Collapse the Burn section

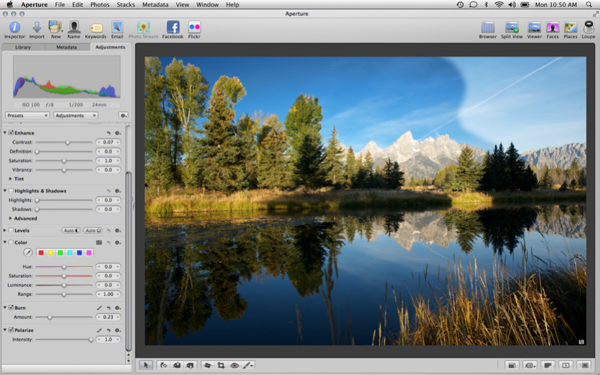[x=5, y=308]
